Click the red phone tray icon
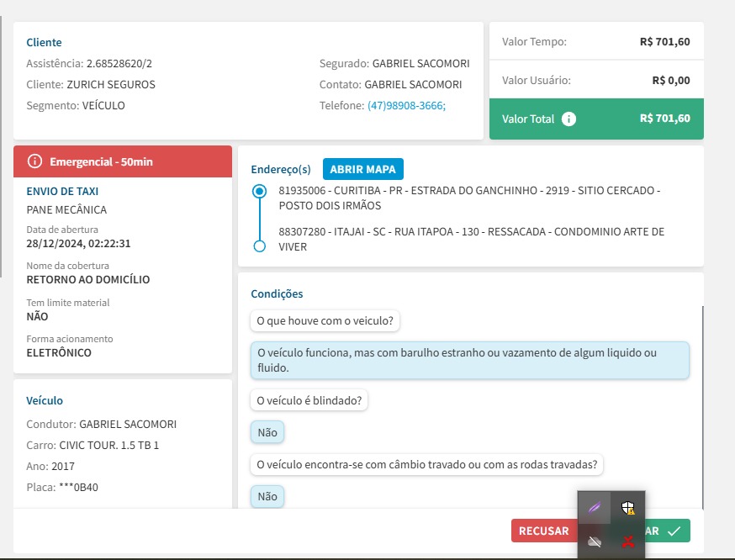This screenshot has height=560, width=735. coord(627,542)
